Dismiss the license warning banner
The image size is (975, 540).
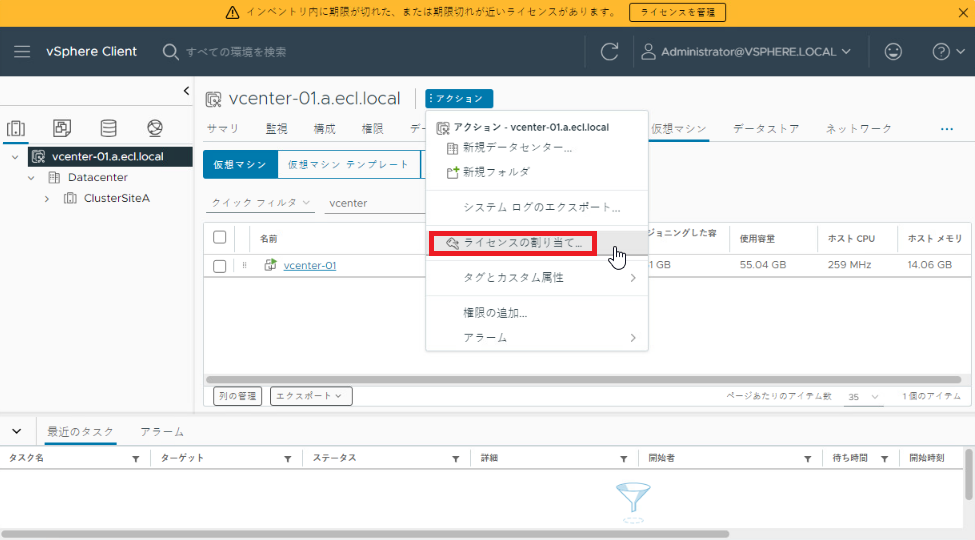click(963, 12)
